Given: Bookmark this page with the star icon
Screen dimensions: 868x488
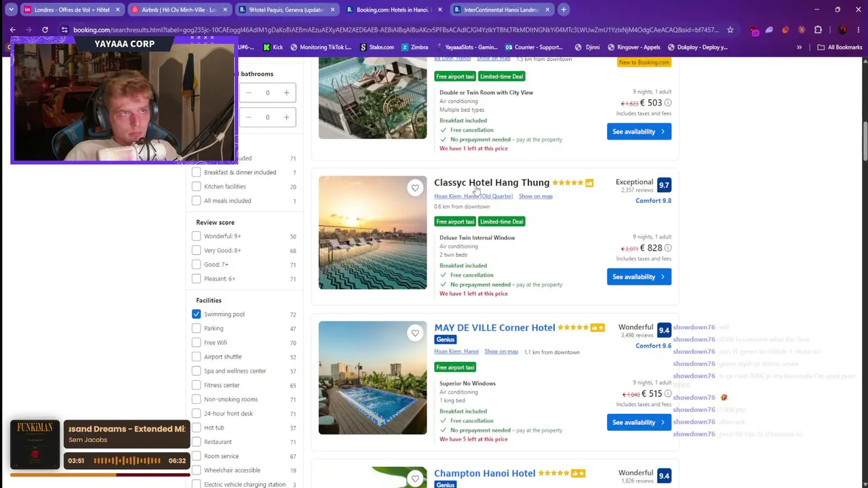Looking at the screenshot, I should coord(730,30).
